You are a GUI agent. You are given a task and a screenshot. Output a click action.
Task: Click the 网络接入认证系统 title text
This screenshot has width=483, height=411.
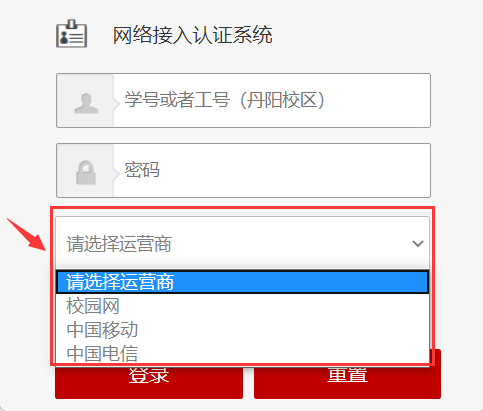click(x=192, y=35)
